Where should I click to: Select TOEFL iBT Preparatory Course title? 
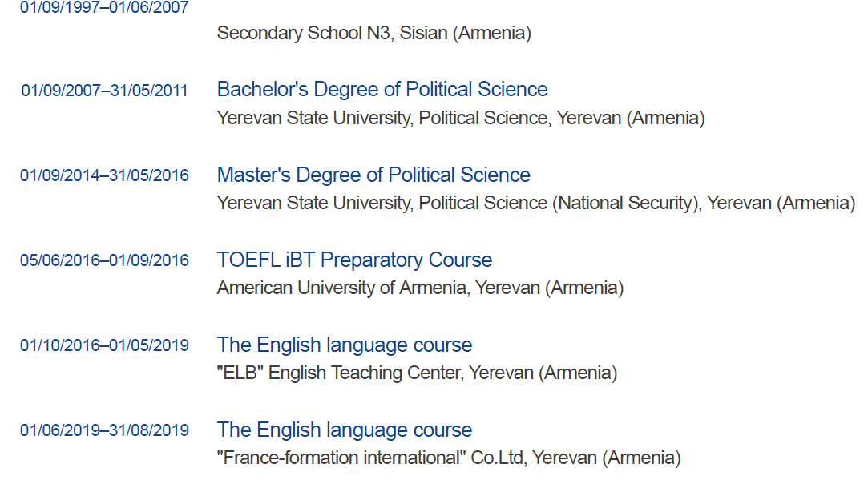coord(354,260)
